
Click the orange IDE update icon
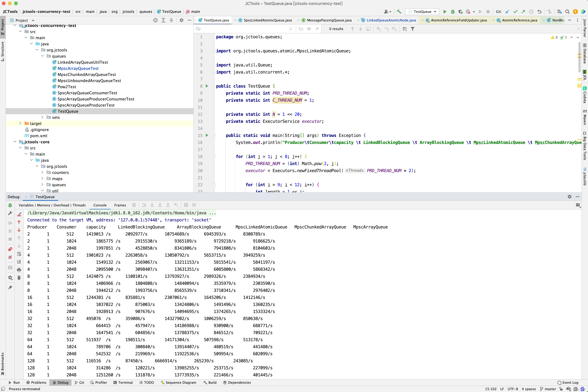[x=575, y=11]
